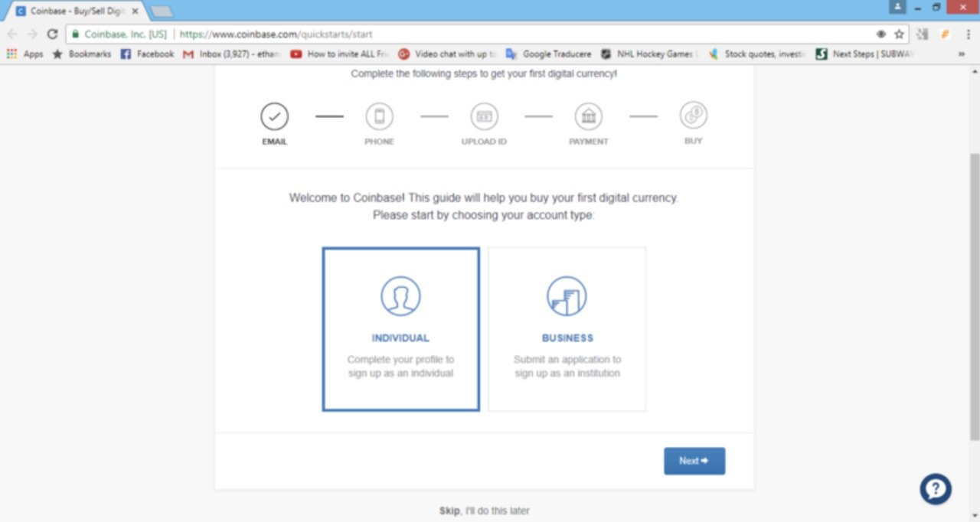Click the Skip, I'll do this later link

[484, 511]
